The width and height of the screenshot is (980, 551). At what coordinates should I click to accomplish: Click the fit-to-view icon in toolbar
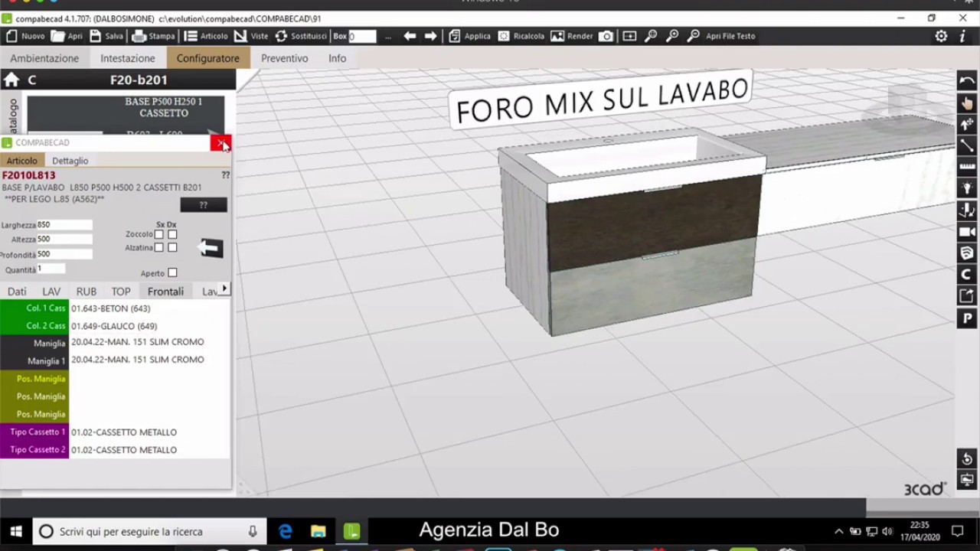629,36
